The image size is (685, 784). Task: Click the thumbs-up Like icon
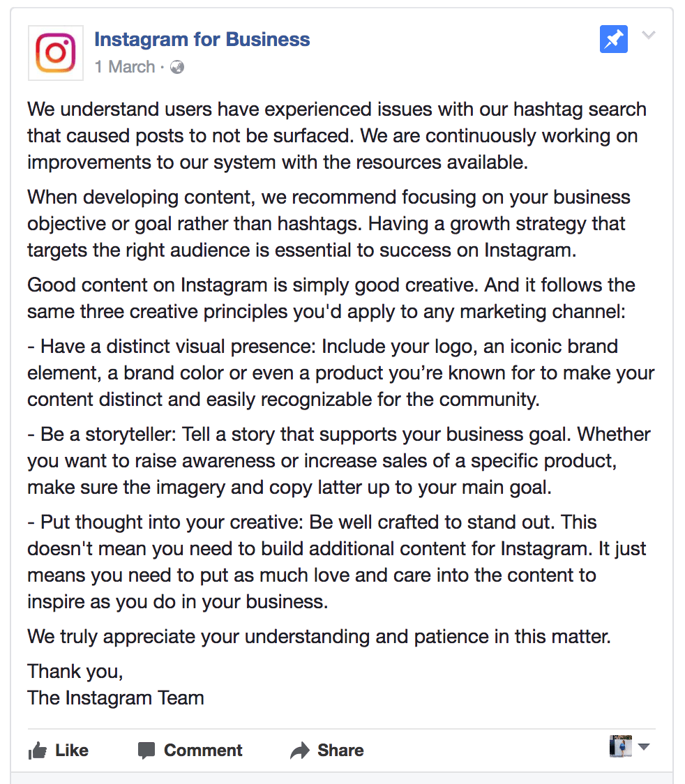[x=38, y=750]
